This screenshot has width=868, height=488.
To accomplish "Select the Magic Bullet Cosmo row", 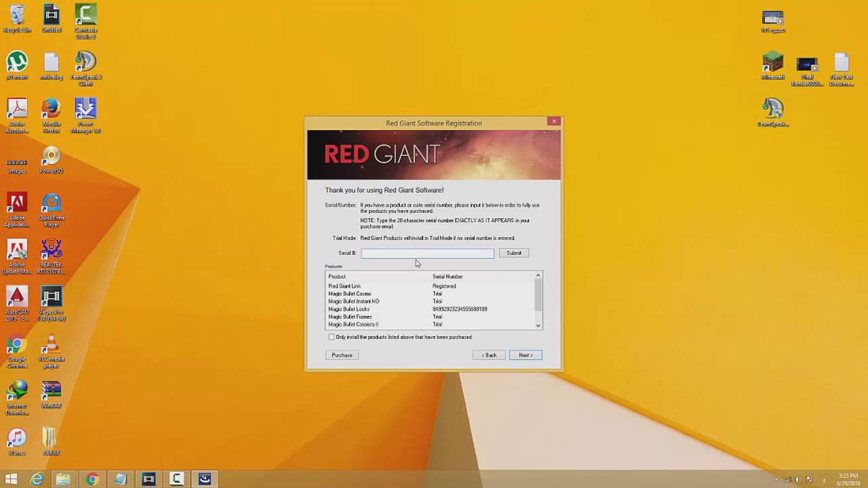I will [x=430, y=294].
